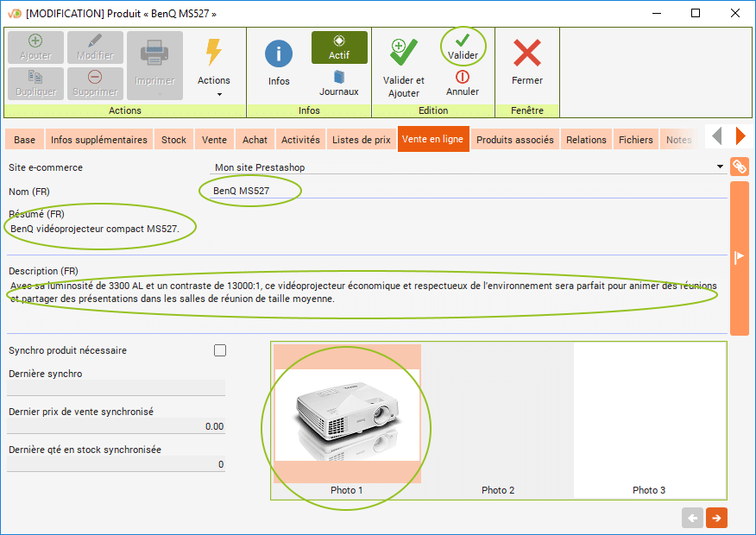
Task: Click into the Description (FR) text area
Action: tap(362, 293)
